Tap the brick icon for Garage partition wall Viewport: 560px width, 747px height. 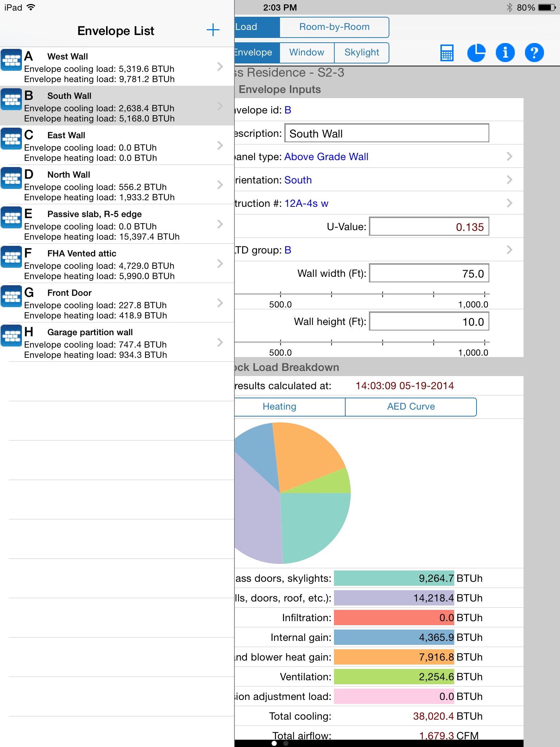click(11, 336)
